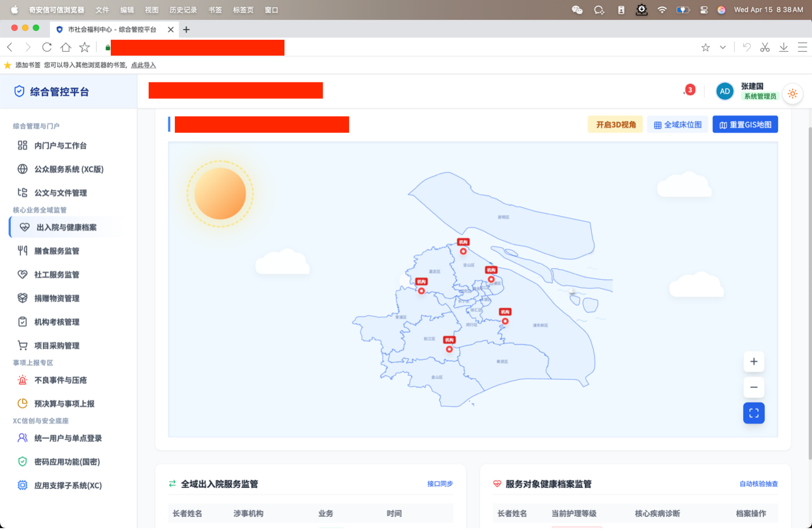Click 自动核验抽查 link

(759, 484)
